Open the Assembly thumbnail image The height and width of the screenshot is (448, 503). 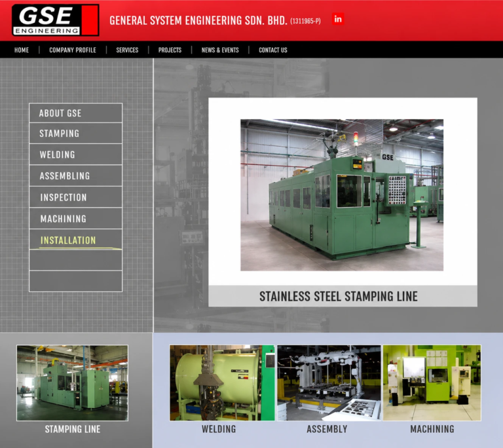[329, 383]
